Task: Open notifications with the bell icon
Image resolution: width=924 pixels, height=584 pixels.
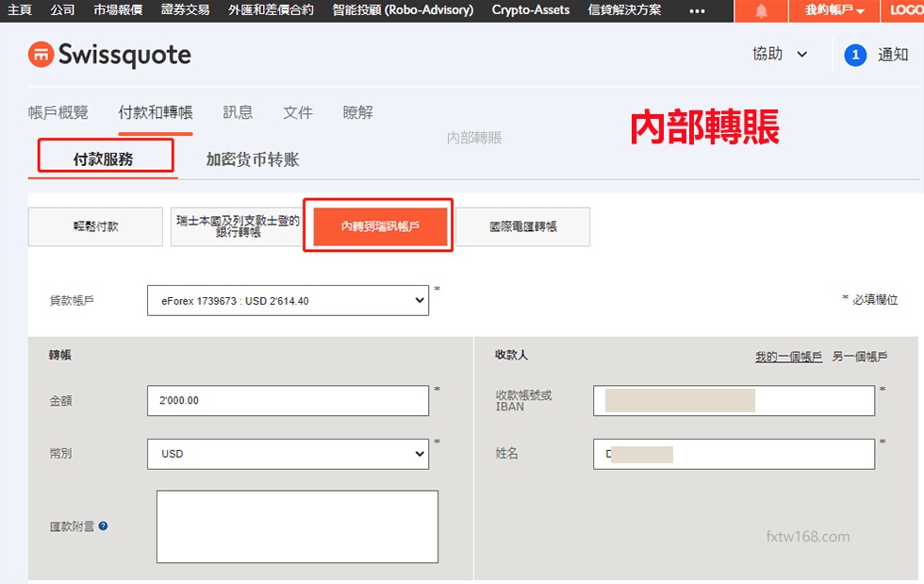Action: [x=760, y=10]
